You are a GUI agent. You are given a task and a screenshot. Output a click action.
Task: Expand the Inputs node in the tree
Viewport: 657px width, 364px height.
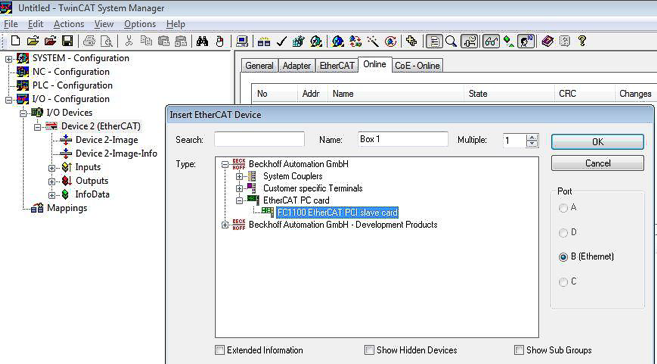[52, 168]
